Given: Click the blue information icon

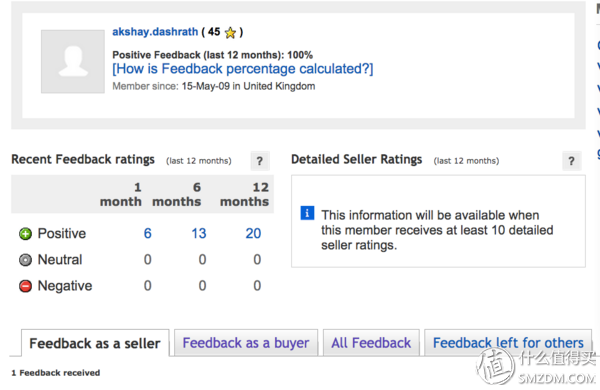Looking at the screenshot, I should pos(307,213).
